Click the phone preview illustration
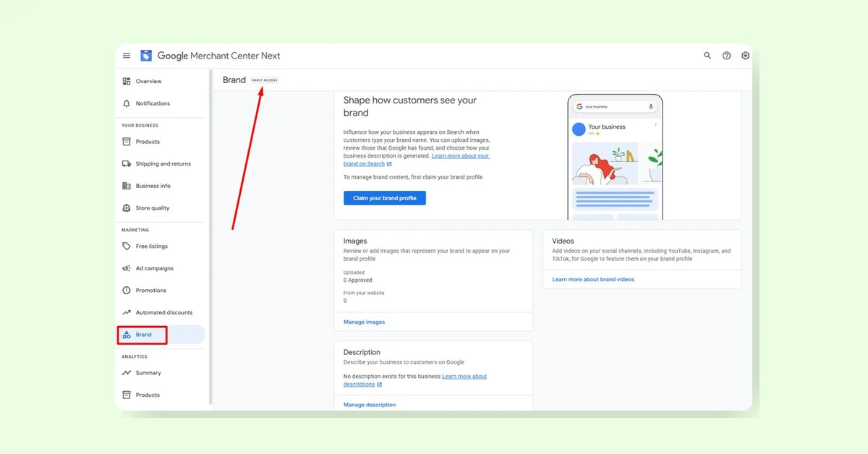Screen dimensions: 868x454 pyautogui.click(x=615, y=157)
